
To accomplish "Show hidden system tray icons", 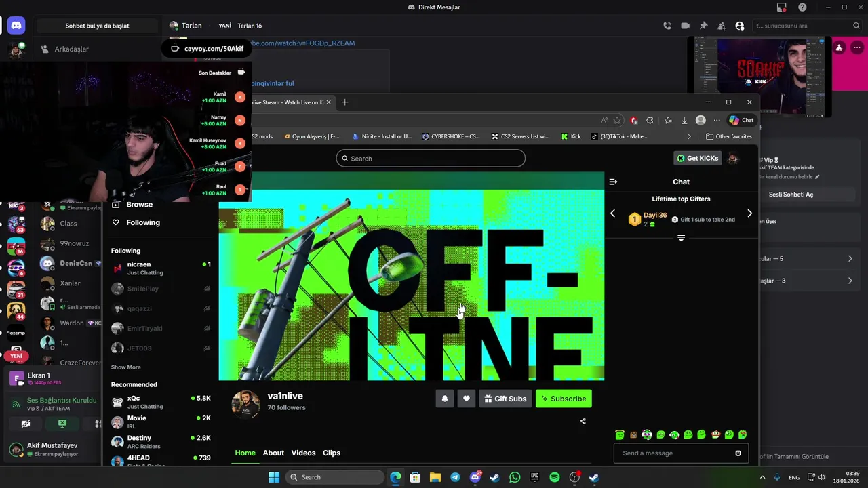I will 762,477.
